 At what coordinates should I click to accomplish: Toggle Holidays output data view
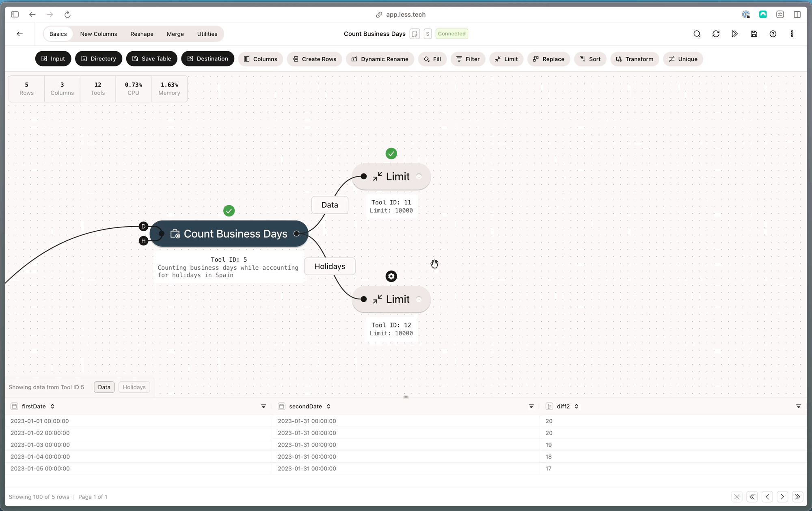[134, 387]
